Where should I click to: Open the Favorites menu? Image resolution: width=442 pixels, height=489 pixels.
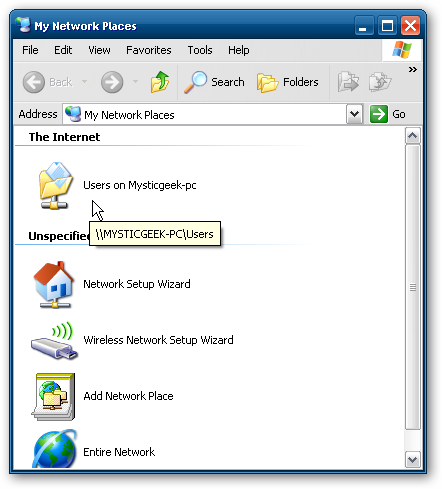[149, 50]
